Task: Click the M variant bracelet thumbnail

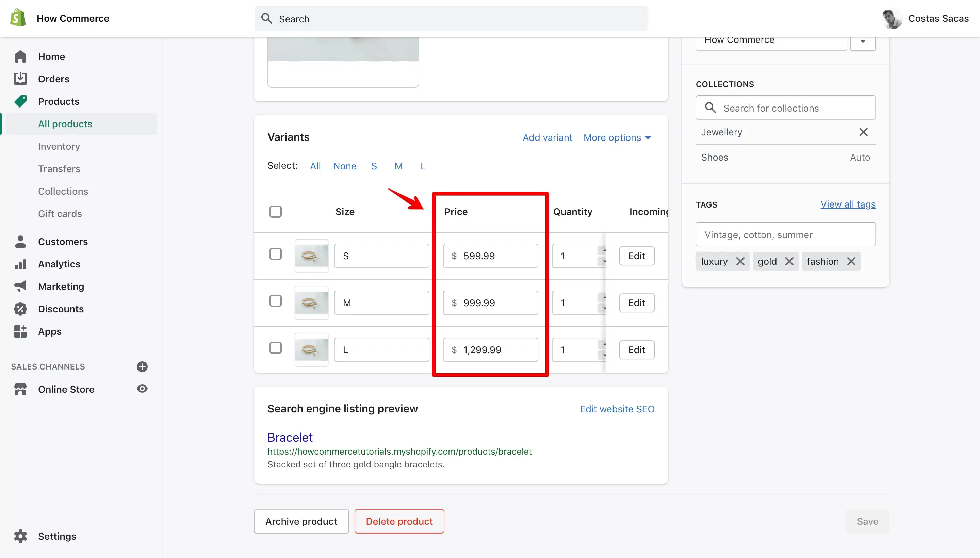Action: click(x=312, y=303)
